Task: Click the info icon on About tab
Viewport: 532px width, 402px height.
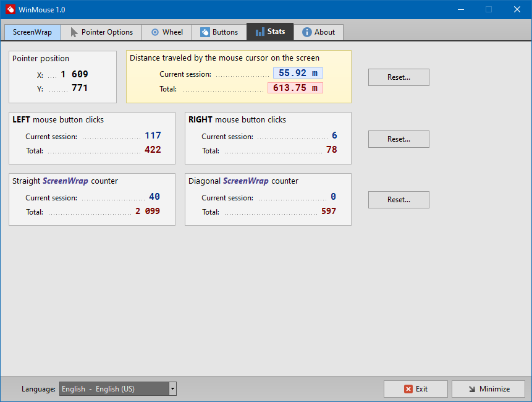Action: coord(306,32)
